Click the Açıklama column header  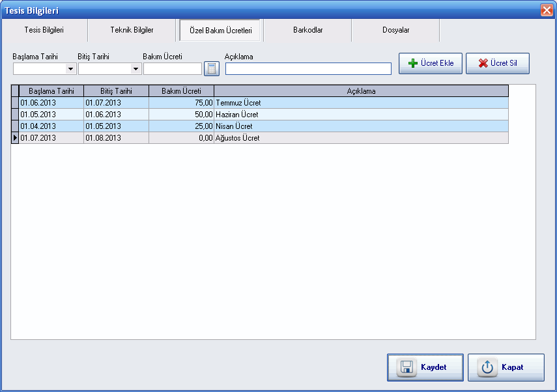pos(361,91)
